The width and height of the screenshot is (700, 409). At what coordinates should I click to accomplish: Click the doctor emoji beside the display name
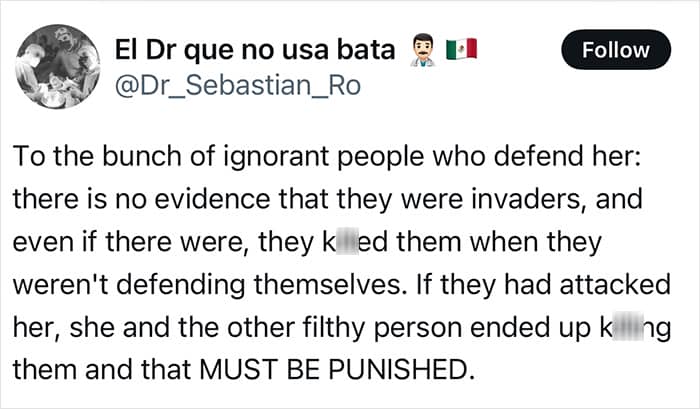(422, 50)
